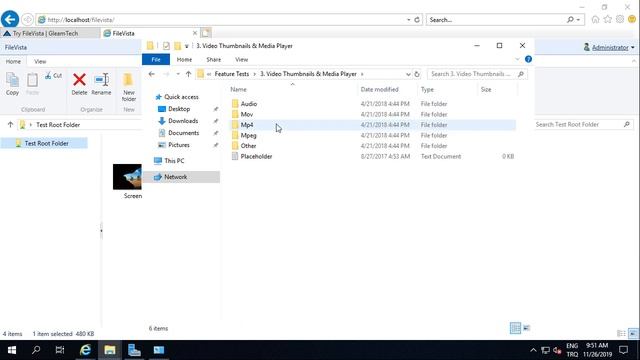Expand the path chevron after Video Thumbnails
The image size is (640, 360).
tap(362, 74)
